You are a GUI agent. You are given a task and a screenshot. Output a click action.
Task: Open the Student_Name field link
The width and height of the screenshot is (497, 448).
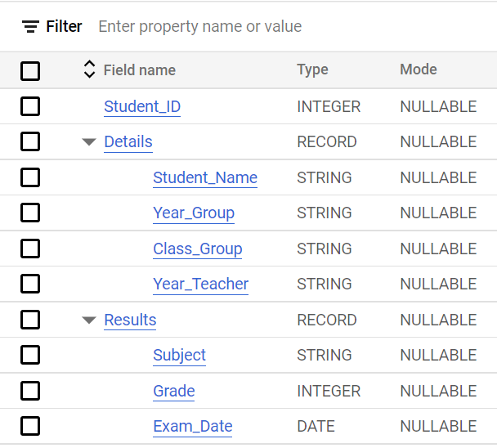tap(205, 177)
